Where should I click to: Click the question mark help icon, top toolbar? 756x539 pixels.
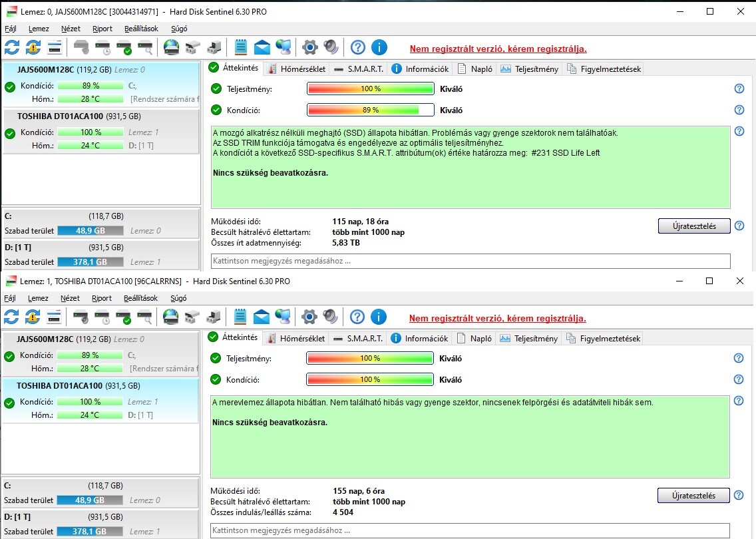[x=358, y=47]
